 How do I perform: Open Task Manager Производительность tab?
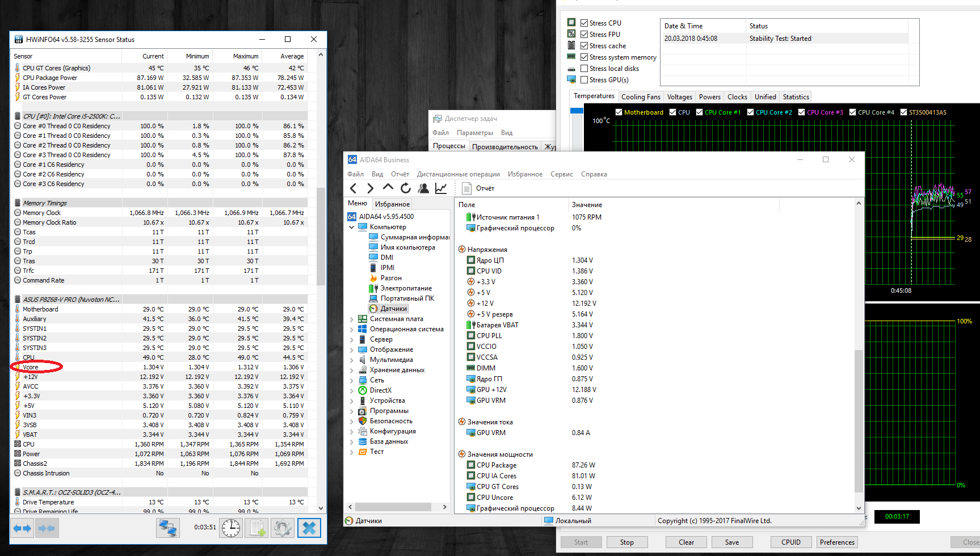[505, 146]
